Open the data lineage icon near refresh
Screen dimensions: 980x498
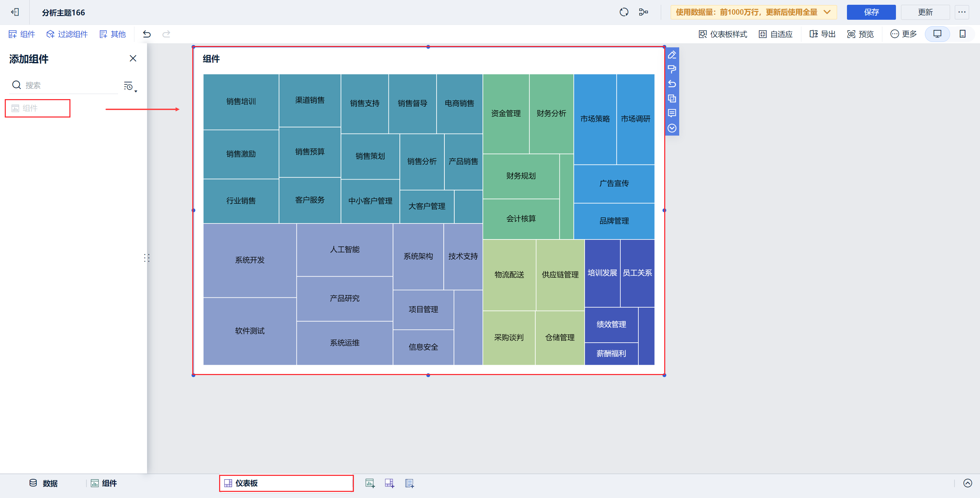tap(644, 12)
